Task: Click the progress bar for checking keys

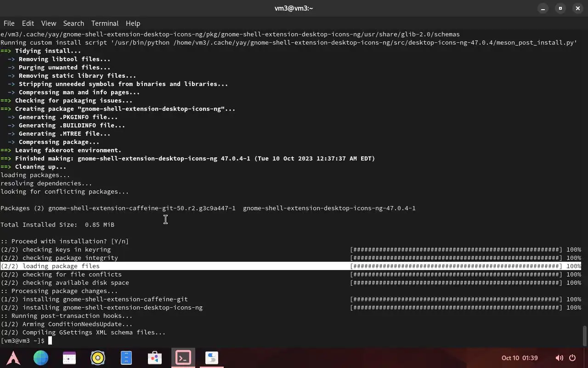Action: 456,249
